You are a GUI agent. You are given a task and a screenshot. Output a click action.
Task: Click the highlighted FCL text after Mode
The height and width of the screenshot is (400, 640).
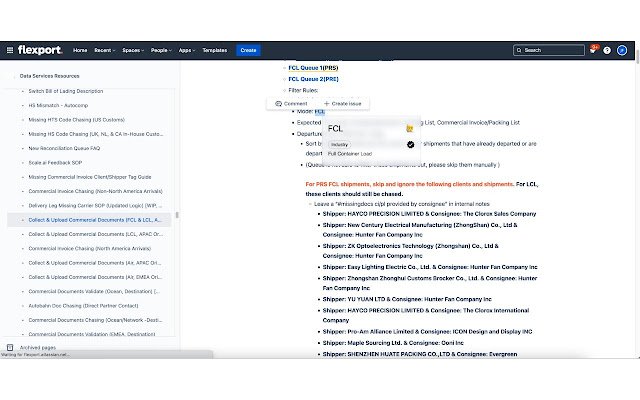pyautogui.click(x=320, y=111)
